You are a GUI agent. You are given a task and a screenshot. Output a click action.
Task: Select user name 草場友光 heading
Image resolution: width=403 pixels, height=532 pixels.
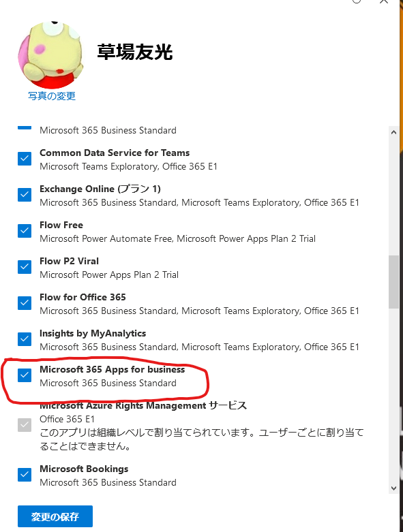135,52
